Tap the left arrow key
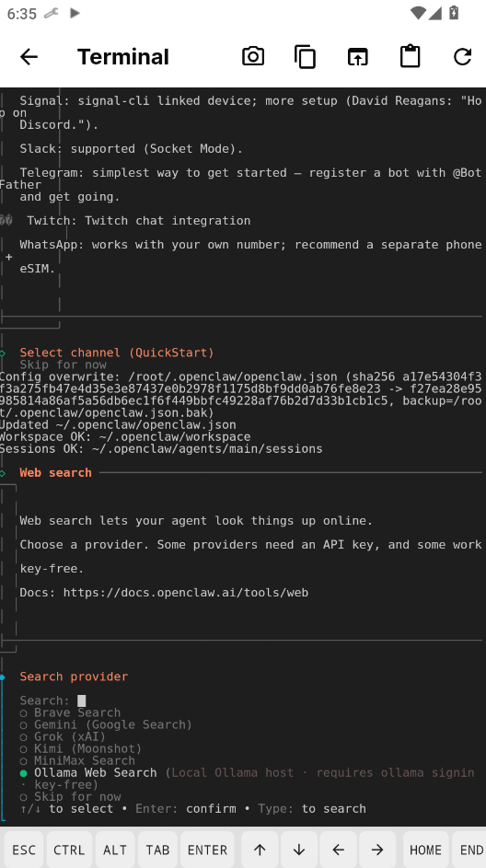 [x=338, y=850]
